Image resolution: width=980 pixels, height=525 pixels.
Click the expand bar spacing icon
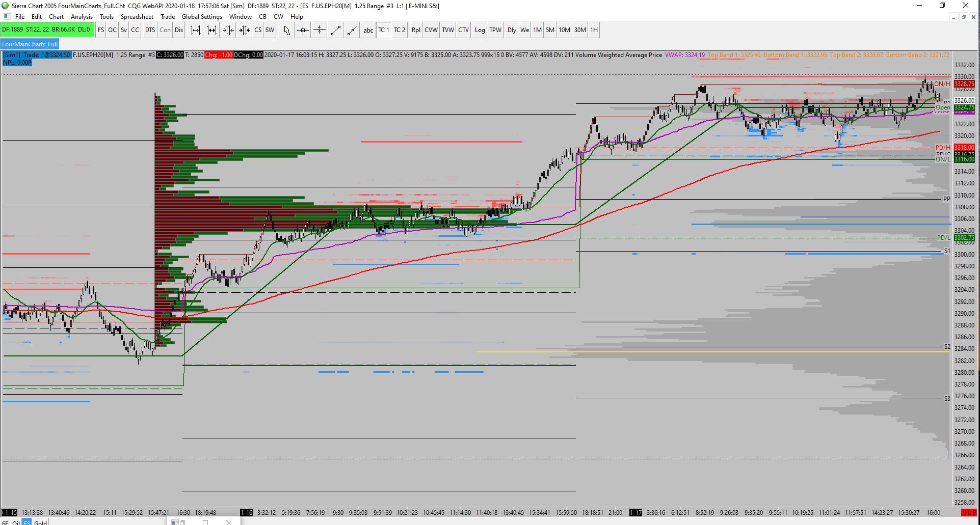click(195, 30)
